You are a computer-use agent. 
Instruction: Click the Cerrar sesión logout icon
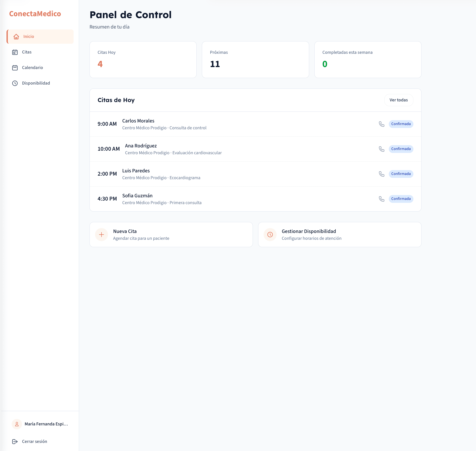pos(15,441)
